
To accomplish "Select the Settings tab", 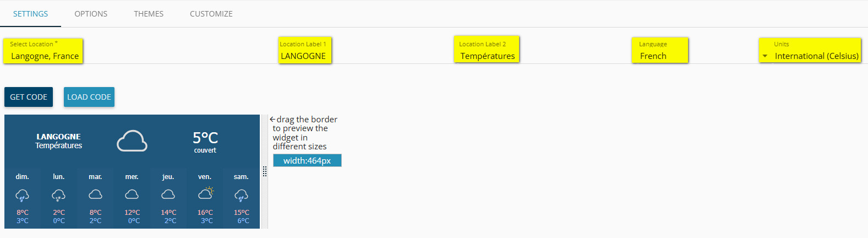I will (31, 14).
